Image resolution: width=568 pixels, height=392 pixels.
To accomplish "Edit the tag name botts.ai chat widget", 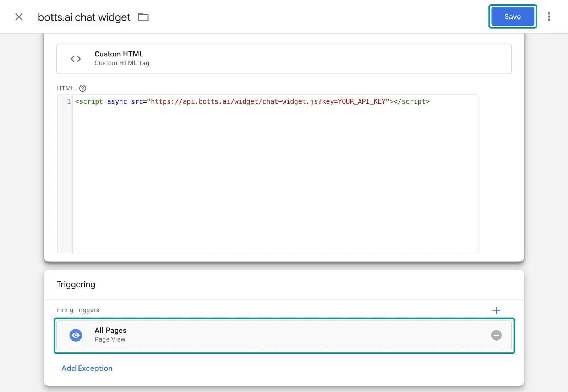I will coord(84,17).
